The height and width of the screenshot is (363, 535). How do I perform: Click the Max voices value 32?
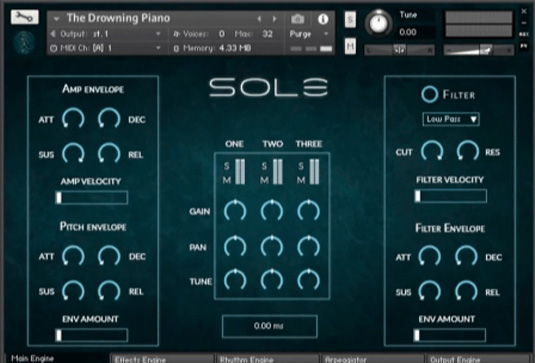click(x=268, y=34)
